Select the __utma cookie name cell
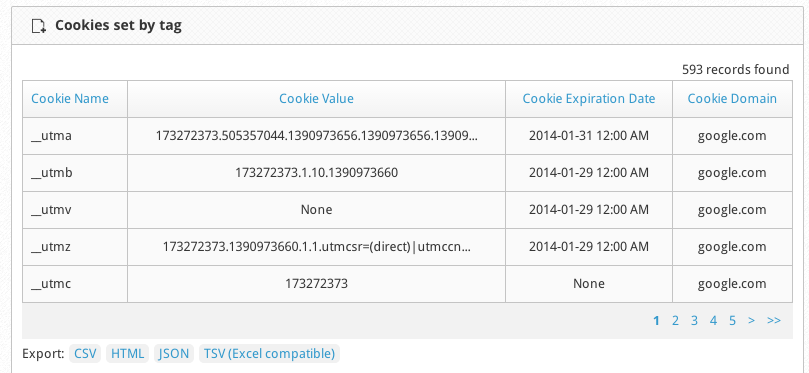Screen dimensions: 809x373 75,136
